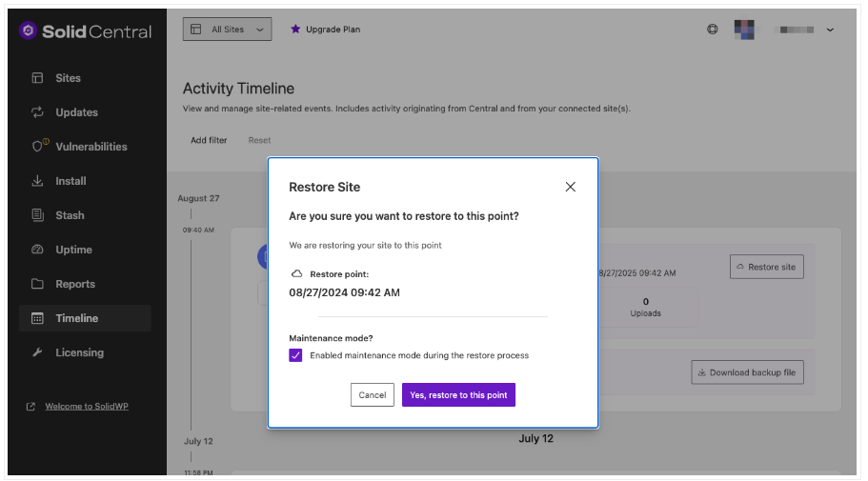Image resolution: width=868 pixels, height=481 pixels.
Task: Close the Restore Site dialog
Action: click(x=570, y=187)
